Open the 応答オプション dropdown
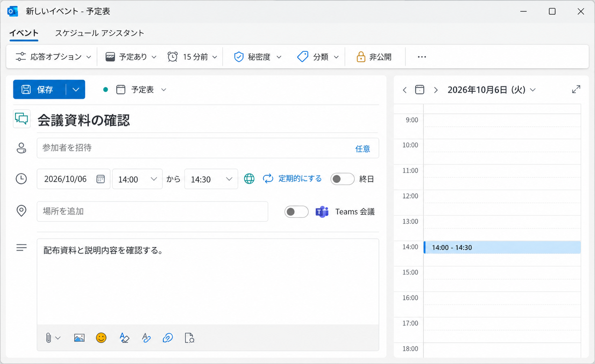Screen dimensions: 595x364 coord(53,57)
